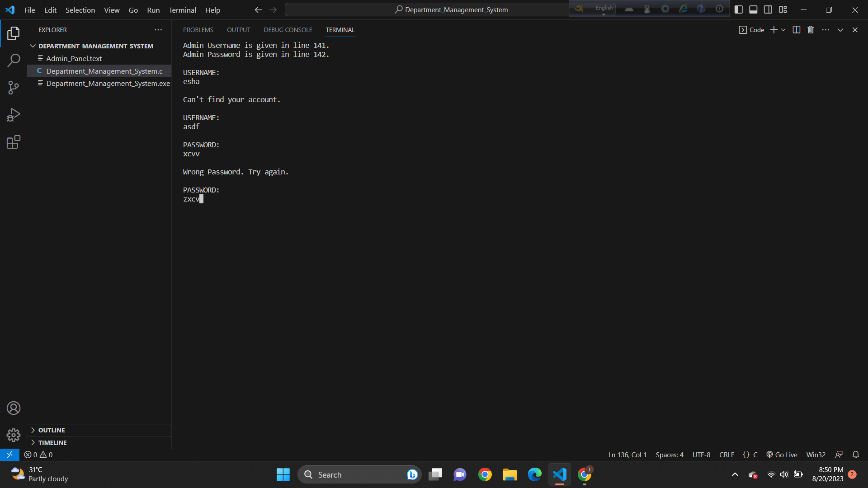This screenshot has height=488, width=868.
Task: Open the Run and Debug view
Action: coord(14,114)
